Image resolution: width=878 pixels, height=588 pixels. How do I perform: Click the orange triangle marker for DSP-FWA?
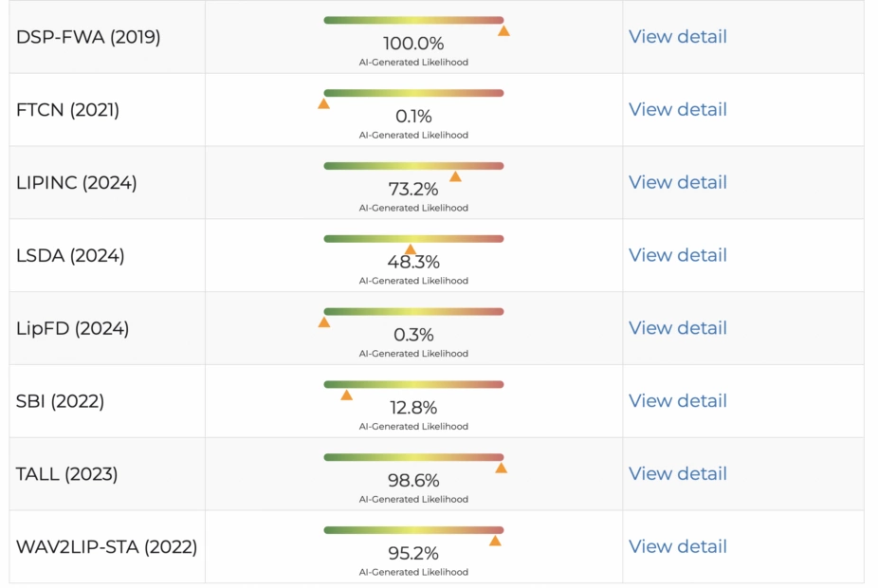(503, 31)
